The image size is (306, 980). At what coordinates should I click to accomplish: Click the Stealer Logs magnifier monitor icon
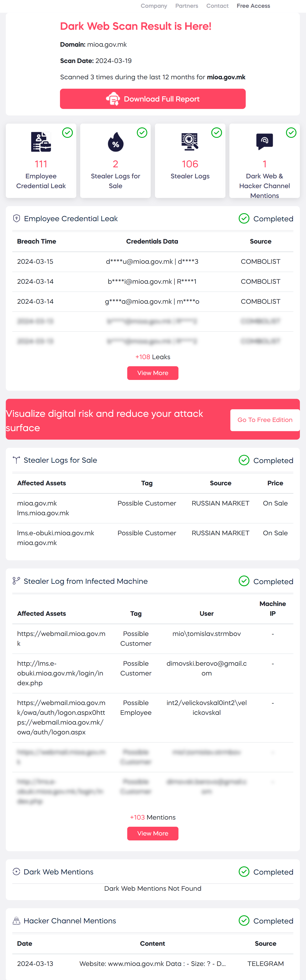[190, 141]
